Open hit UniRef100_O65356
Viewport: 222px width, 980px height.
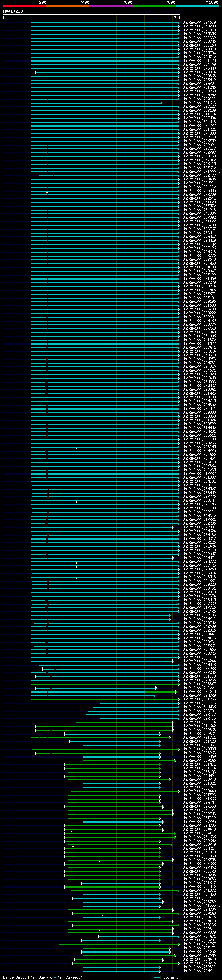199,34
